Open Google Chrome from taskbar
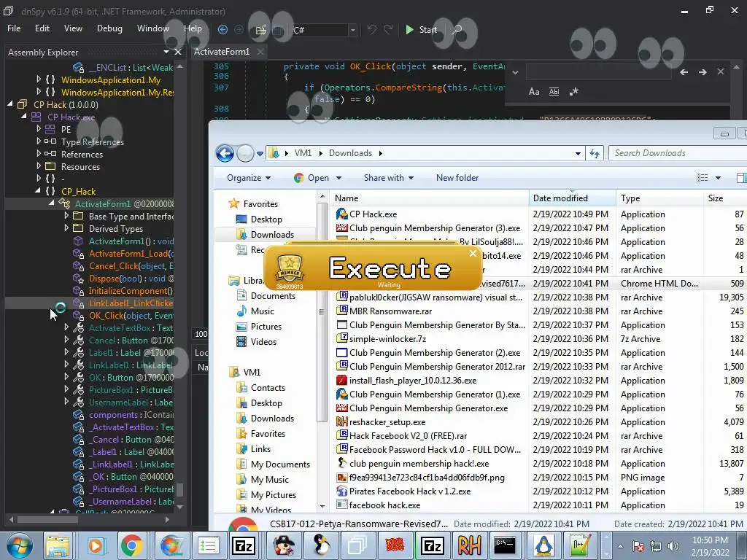 click(x=131, y=545)
